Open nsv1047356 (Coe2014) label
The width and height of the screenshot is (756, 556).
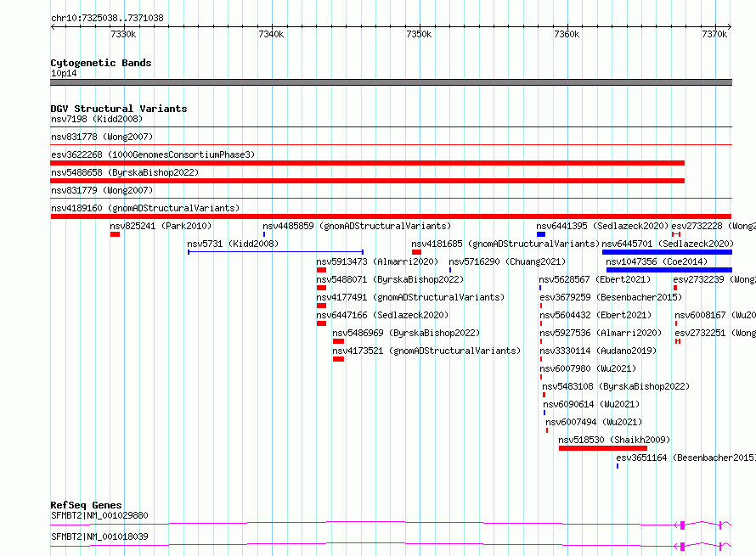(x=657, y=261)
